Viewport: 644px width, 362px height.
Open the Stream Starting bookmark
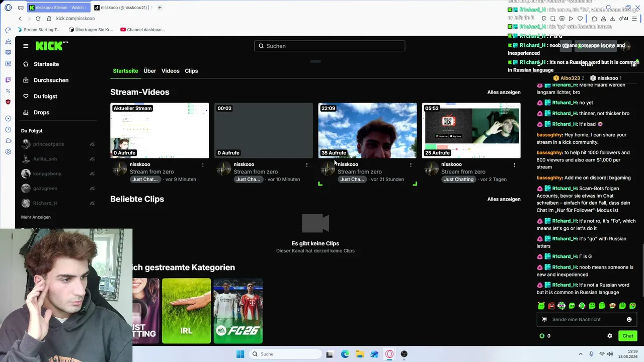coord(39,30)
